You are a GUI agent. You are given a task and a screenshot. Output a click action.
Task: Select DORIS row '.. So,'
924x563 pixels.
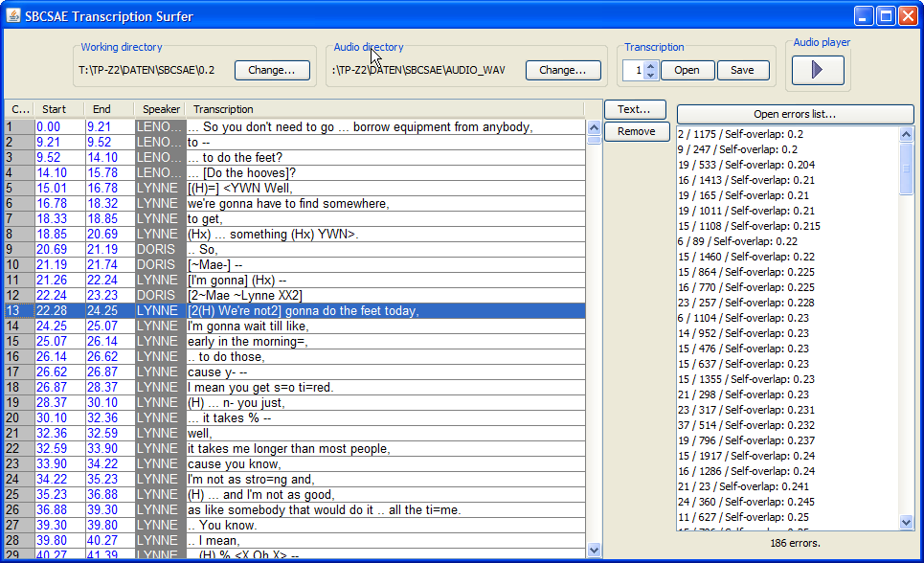[x=295, y=249]
